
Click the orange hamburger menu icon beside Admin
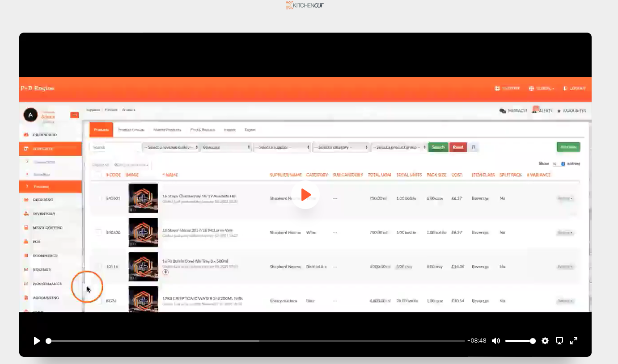pyautogui.click(x=75, y=115)
